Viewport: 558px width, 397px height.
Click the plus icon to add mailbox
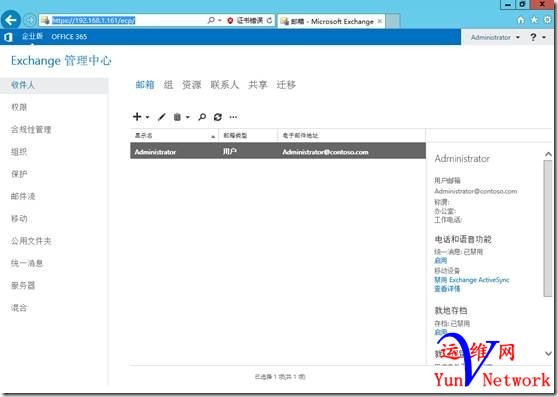click(137, 117)
